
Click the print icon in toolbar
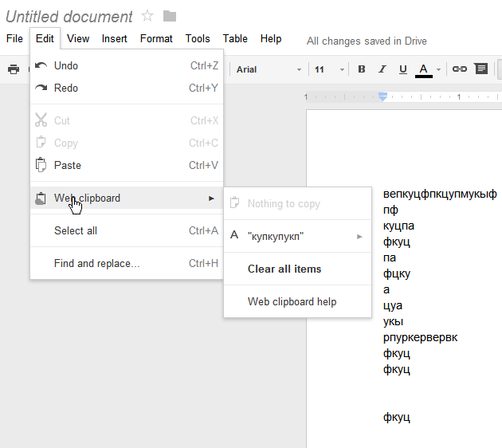pyautogui.click(x=14, y=69)
